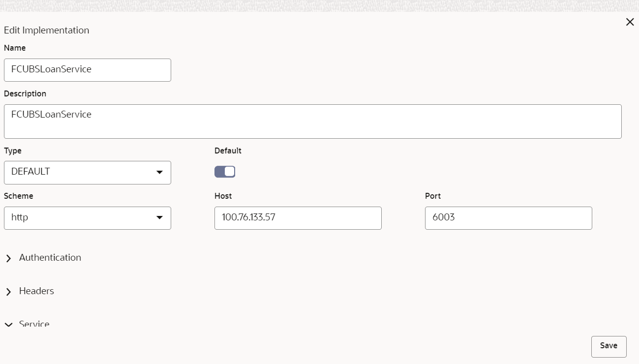The height and width of the screenshot is (364, 639).
Task: Click the caret arrow in Scheme combo box
Action: coord(159,217)
